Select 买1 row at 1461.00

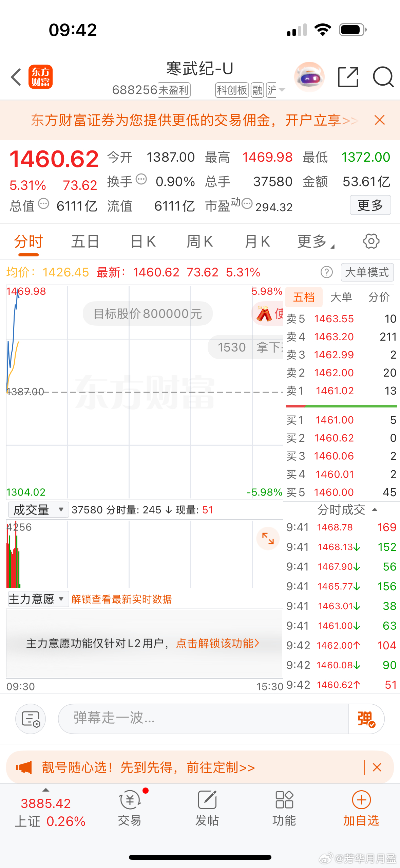click(341, 420)
